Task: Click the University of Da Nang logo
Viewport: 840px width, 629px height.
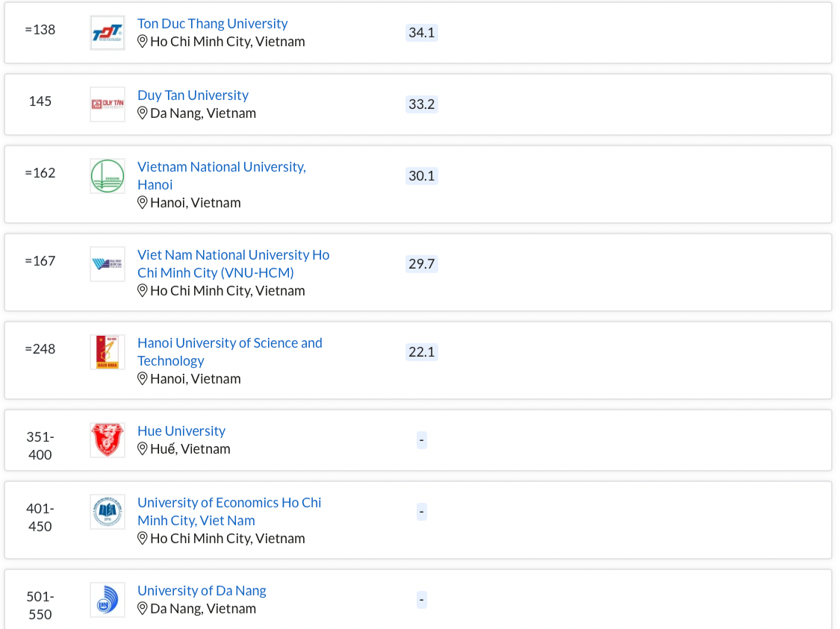Action: coord(108,600)
